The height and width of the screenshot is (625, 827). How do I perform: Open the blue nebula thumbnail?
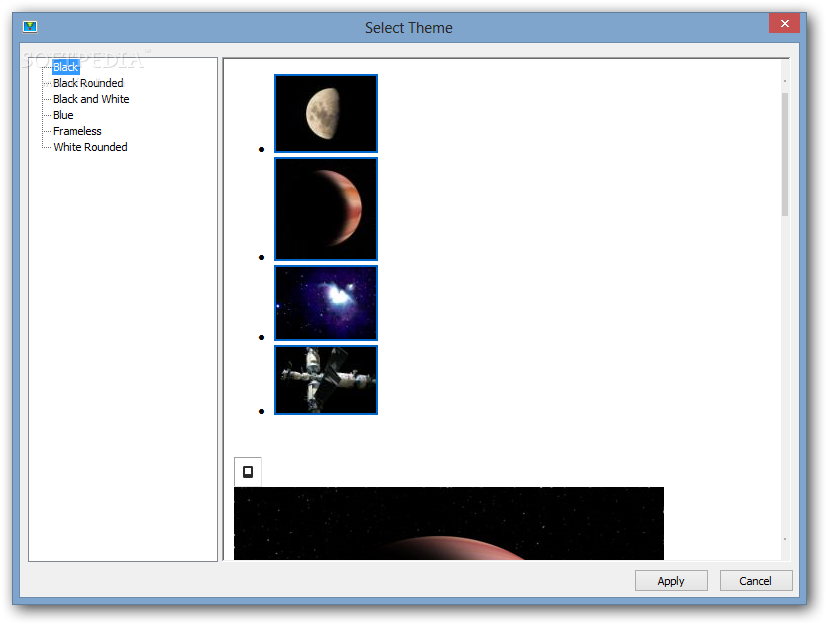coord(326,303)
